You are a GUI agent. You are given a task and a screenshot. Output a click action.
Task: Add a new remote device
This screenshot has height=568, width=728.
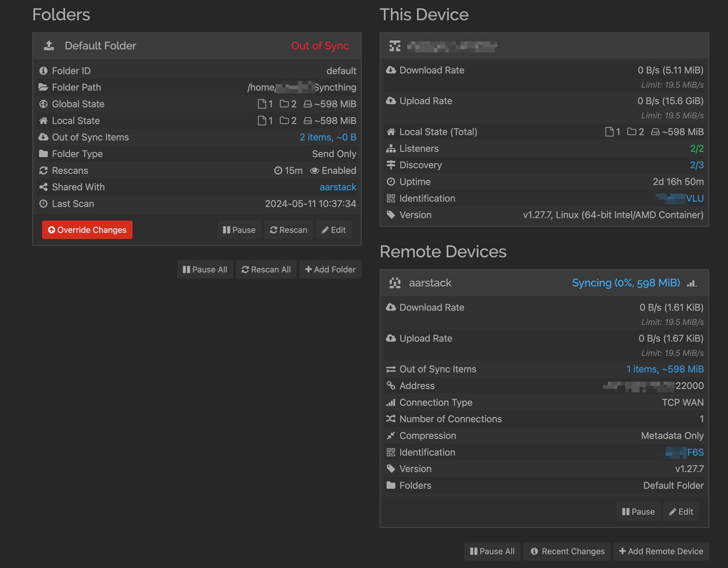coord(660,551)
